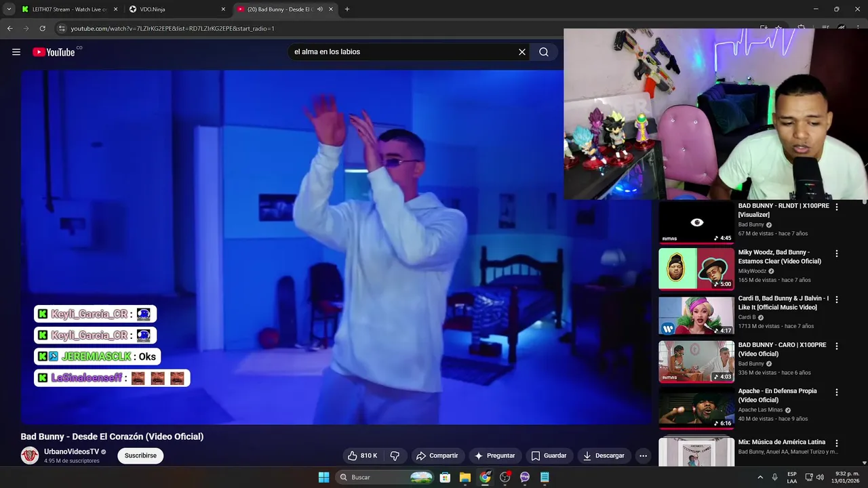The height and width of the screenshot is (488, 868).
Task: Open the purple chat app taskbar icon
Action: pyautogui.click(x=525, y=477)
